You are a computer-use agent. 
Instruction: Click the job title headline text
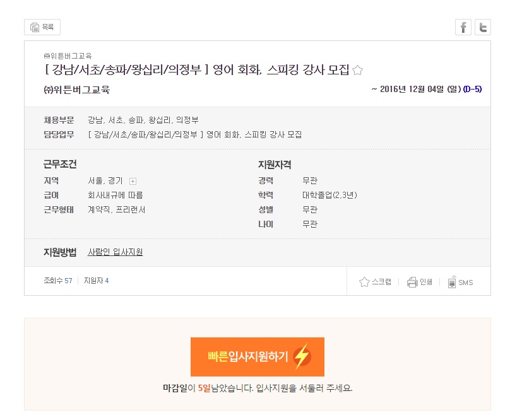[x=196, y=70]
